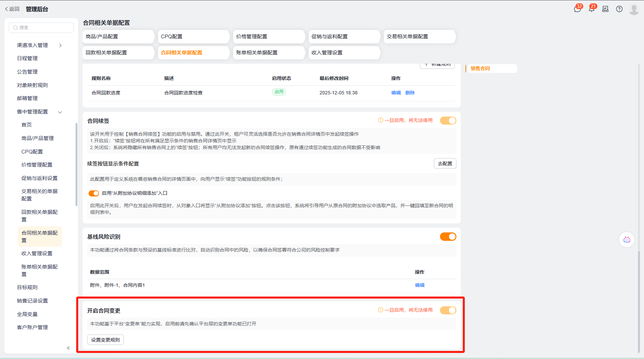The height and width of the screenshot is (359, 644).
Task: Open sidebar item 账单相关单据配置
Action: coord(40,271)
